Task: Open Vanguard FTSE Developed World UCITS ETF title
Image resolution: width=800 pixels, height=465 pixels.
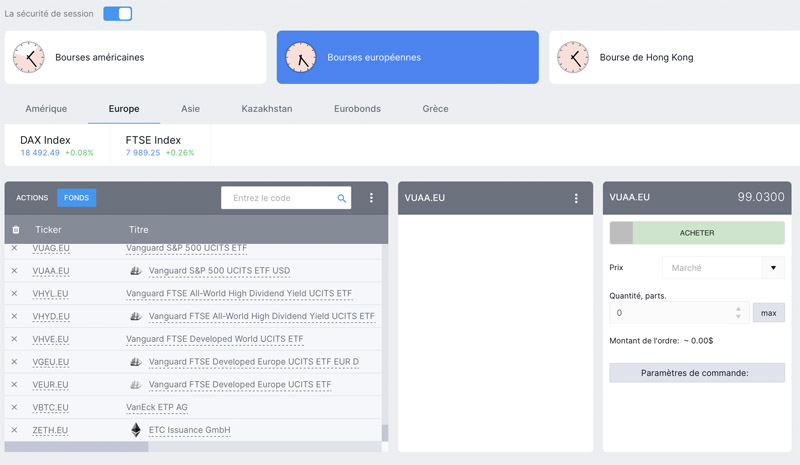Action: click(214, 339)
